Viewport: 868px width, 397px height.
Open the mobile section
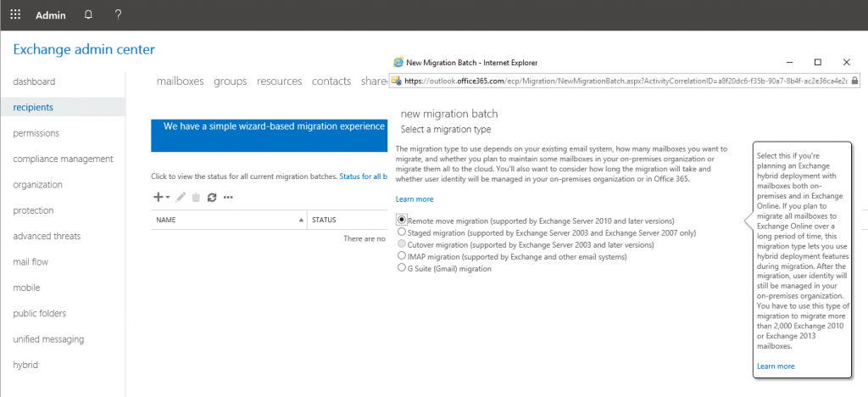pyautogui.click(x=26, y=288)
